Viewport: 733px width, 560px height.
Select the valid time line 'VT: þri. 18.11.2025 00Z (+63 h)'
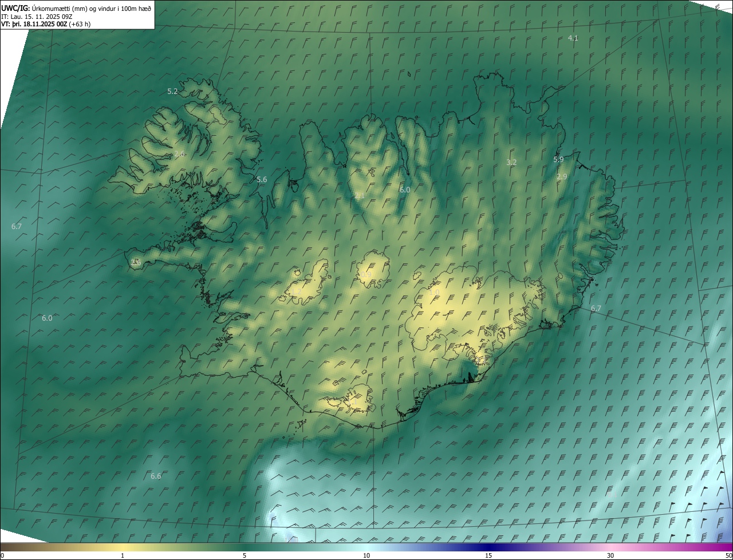[x=46, y=24]
